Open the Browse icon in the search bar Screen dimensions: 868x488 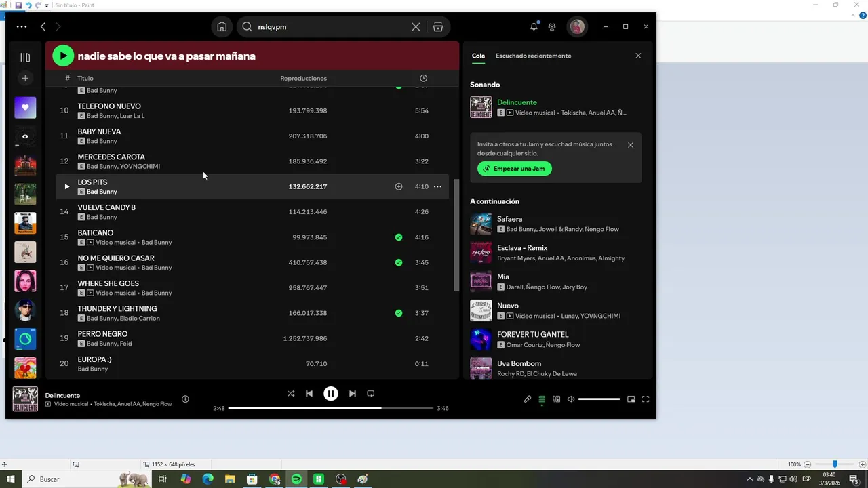[x=438, y=27]
